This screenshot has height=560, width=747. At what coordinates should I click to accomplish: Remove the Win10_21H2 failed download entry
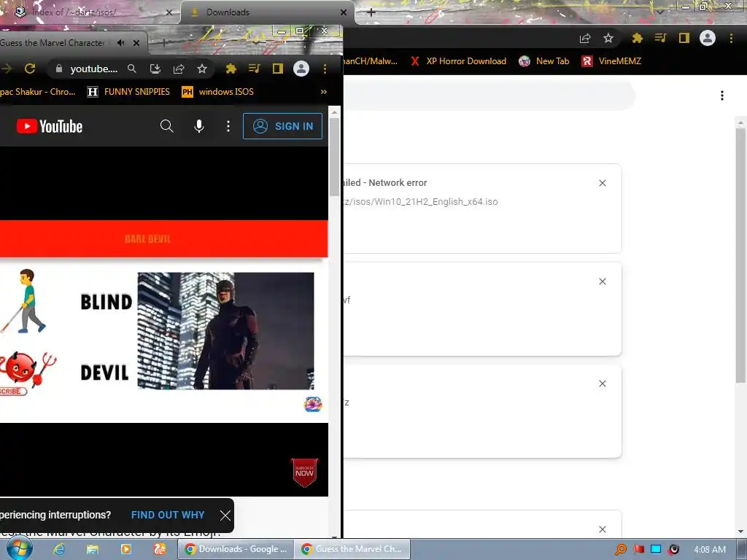coord(603,183)
